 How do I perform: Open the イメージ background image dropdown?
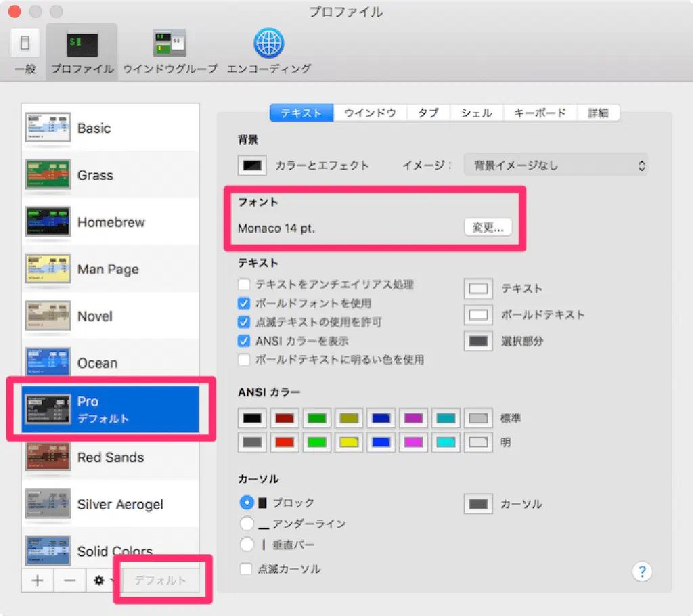click(x=555, y=165)
